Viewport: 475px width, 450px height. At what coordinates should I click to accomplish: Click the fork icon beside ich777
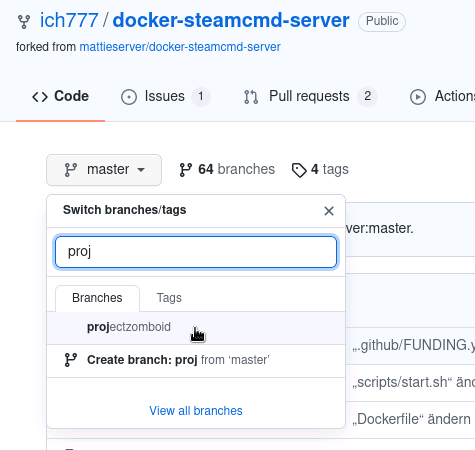coord(24,22)
